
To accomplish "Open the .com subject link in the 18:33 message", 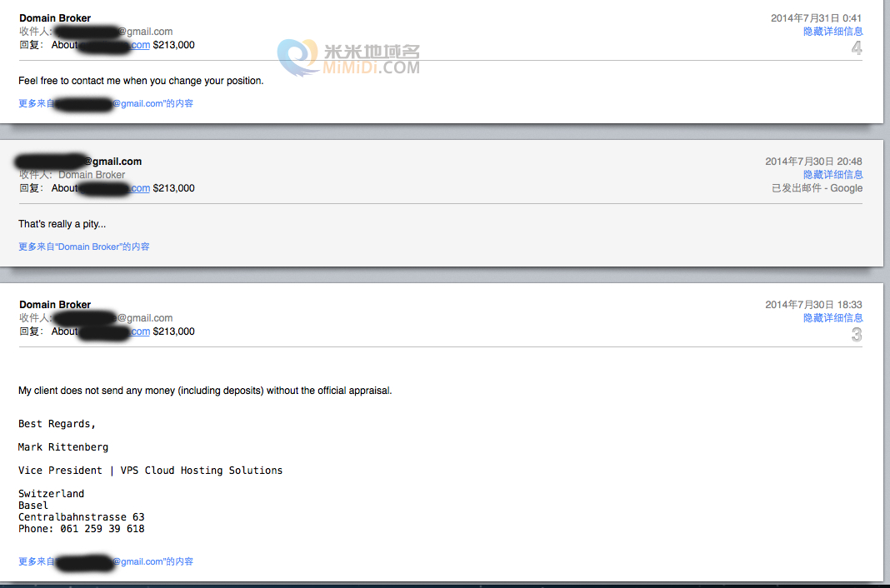I will (139, 331).
